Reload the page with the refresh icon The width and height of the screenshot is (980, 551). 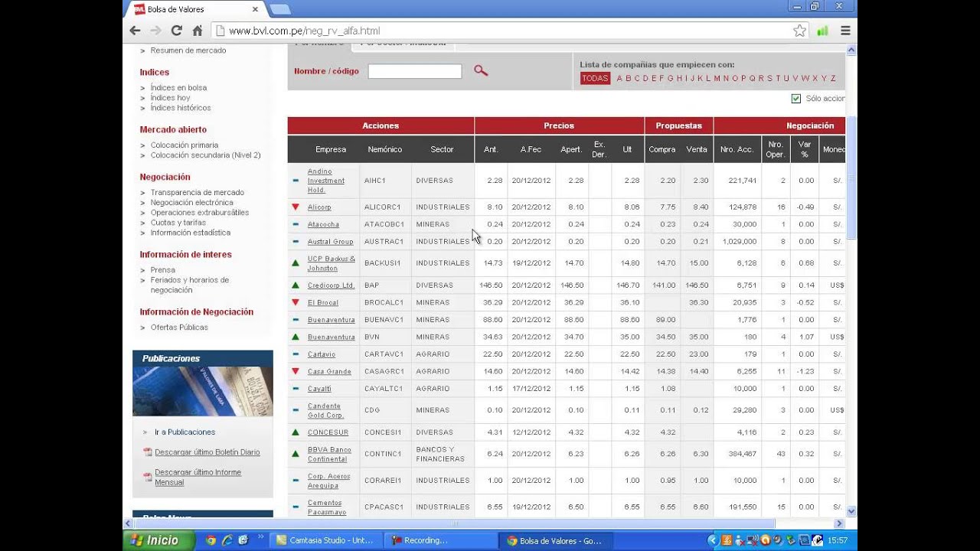coord(177,31)
